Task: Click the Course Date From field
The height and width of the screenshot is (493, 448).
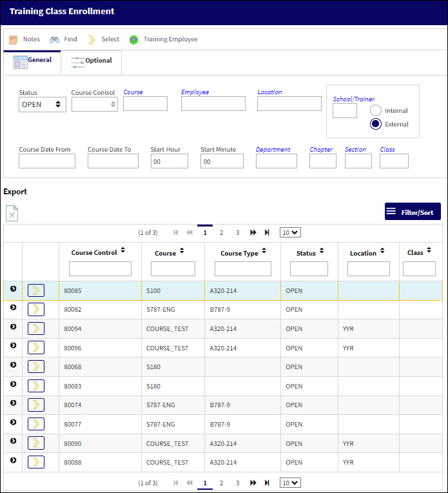Action: (x=47, y=161)
